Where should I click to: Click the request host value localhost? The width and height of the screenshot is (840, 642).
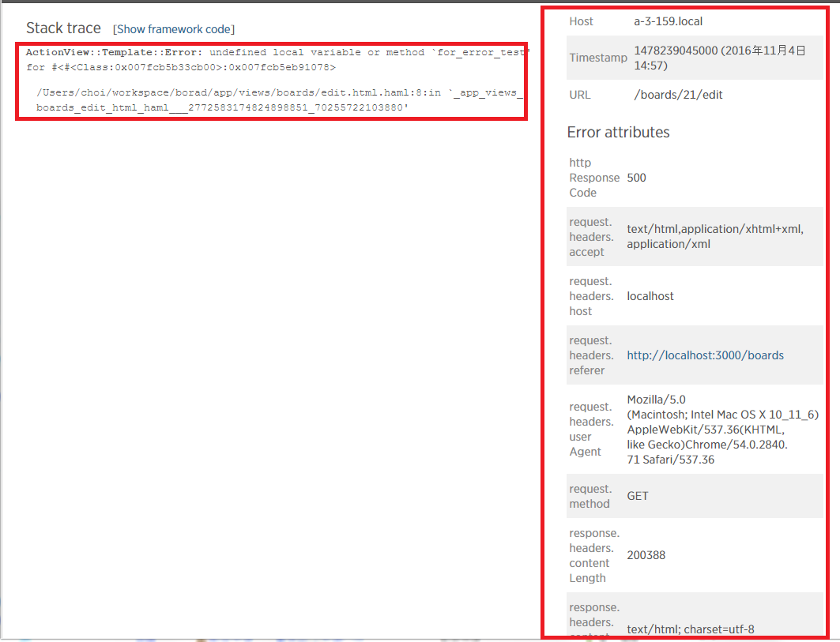pos(650,296)
